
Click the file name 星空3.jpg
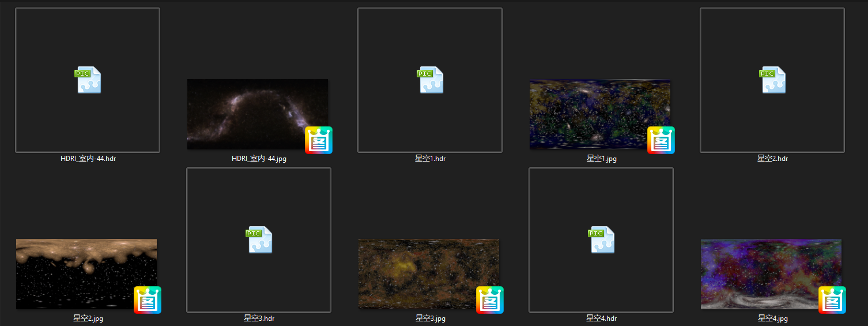[x=431, y=318]
